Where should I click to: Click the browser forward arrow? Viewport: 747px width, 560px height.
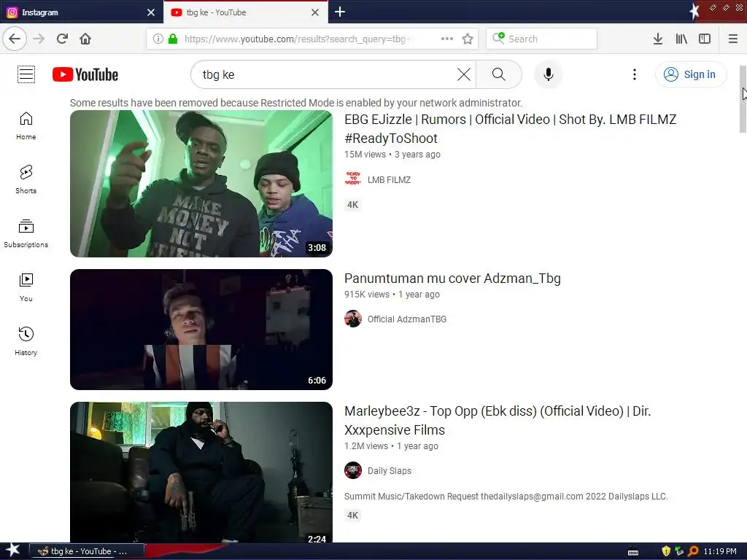[x=39, y=39]
